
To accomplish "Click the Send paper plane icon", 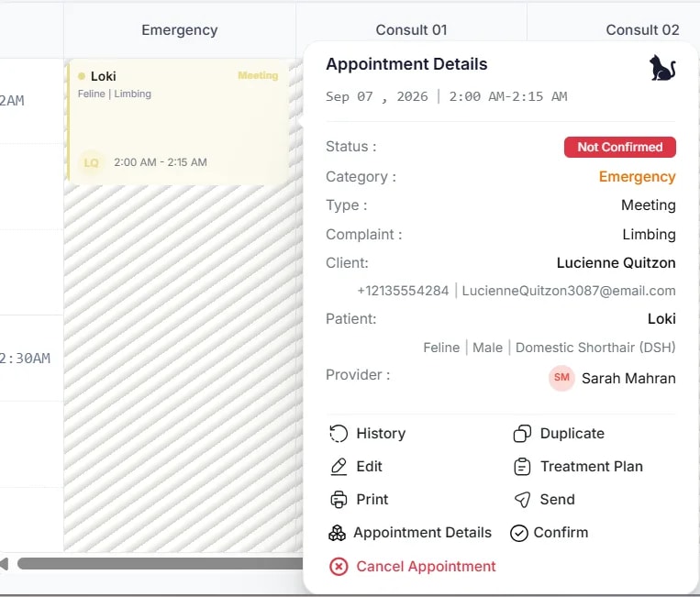I will (x=522, y=499).
